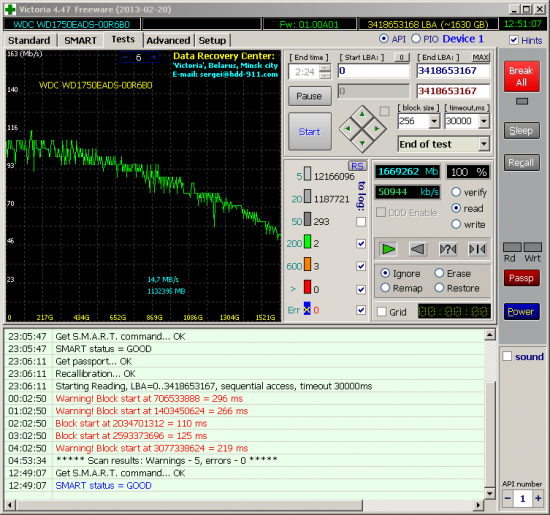Click the Pause button
This screenshot has height=515, width=550.
coord(309,96)
